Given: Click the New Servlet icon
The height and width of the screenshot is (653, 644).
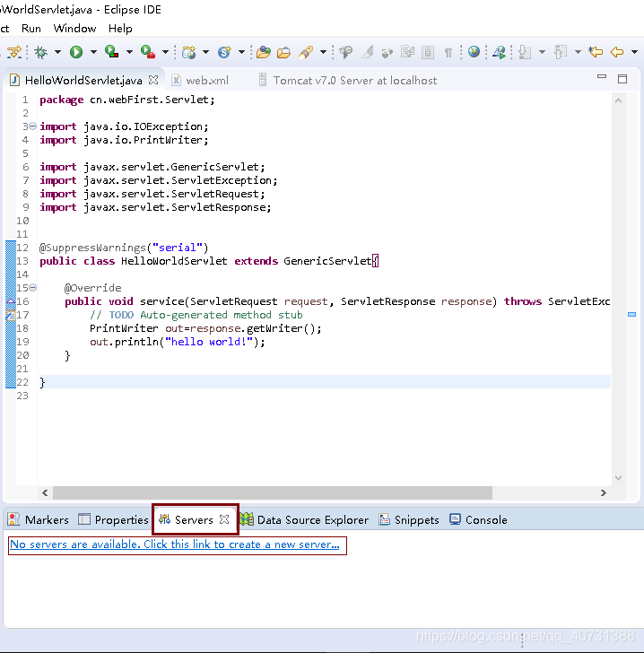Looking at the screenshot, I should 224,52.
